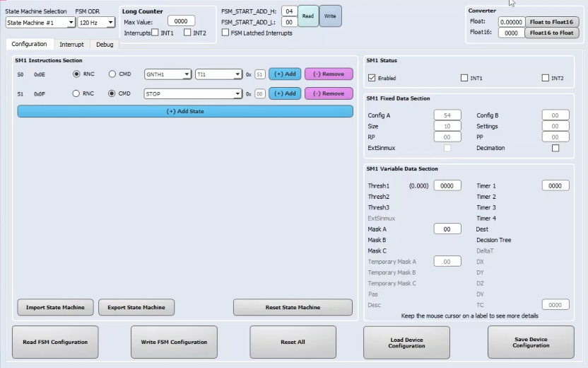Click the FSM_START_ADD_H field
This screenshot has height=368, width=588.
click(x=289, y=11)
